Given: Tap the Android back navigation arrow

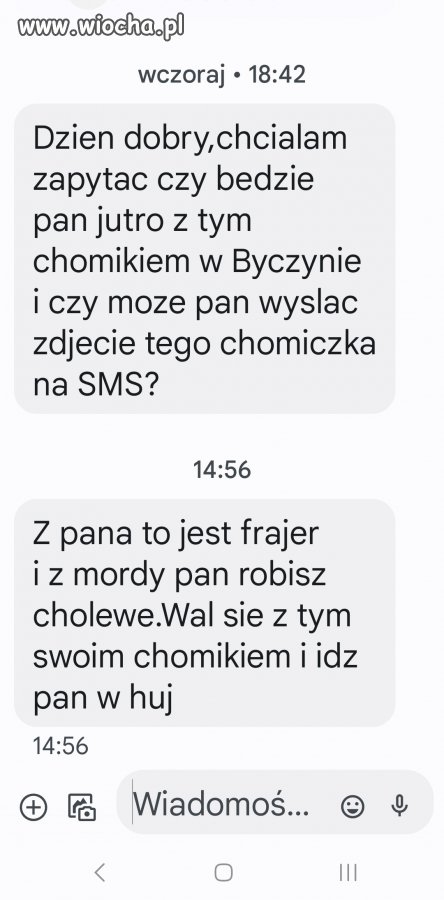Looking at the screenshot, I should [x=100, y=872].
